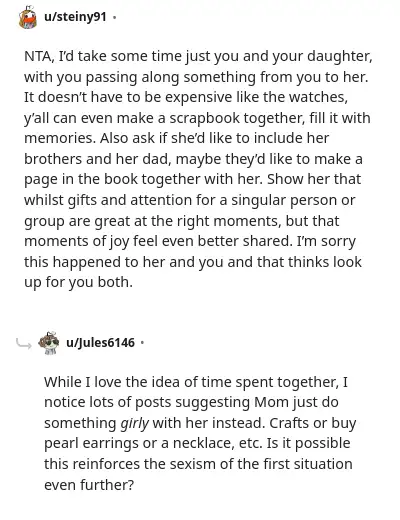Visit the u/Jules6146 profile link
Screen dimensions: 400x520
(x=100, y=342)
